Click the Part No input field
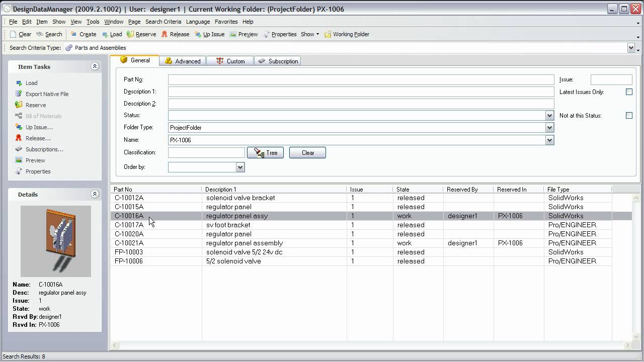Image resolution: width=644 pixels, height=362 pixels. pos(361,79)
